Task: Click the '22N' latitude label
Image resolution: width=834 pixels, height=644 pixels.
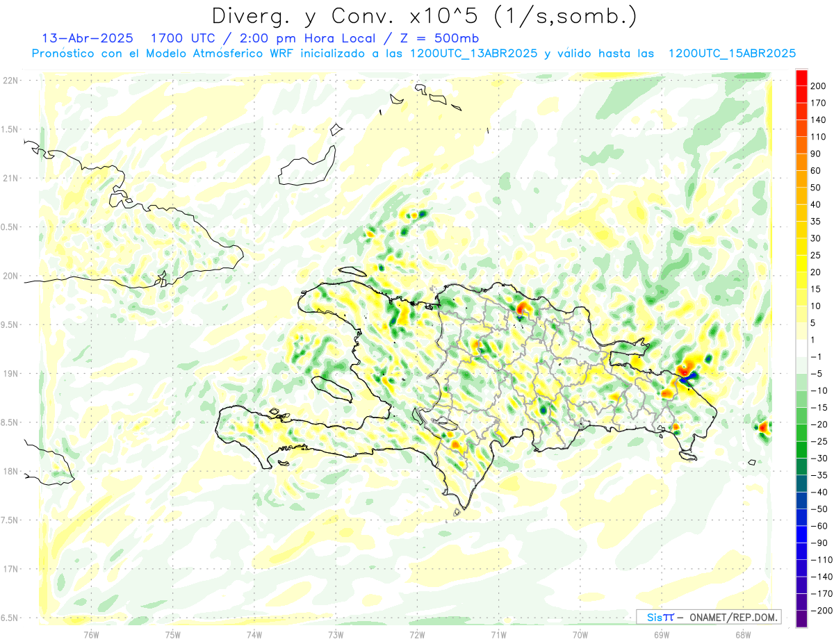Action: click(x=10, y=81)
